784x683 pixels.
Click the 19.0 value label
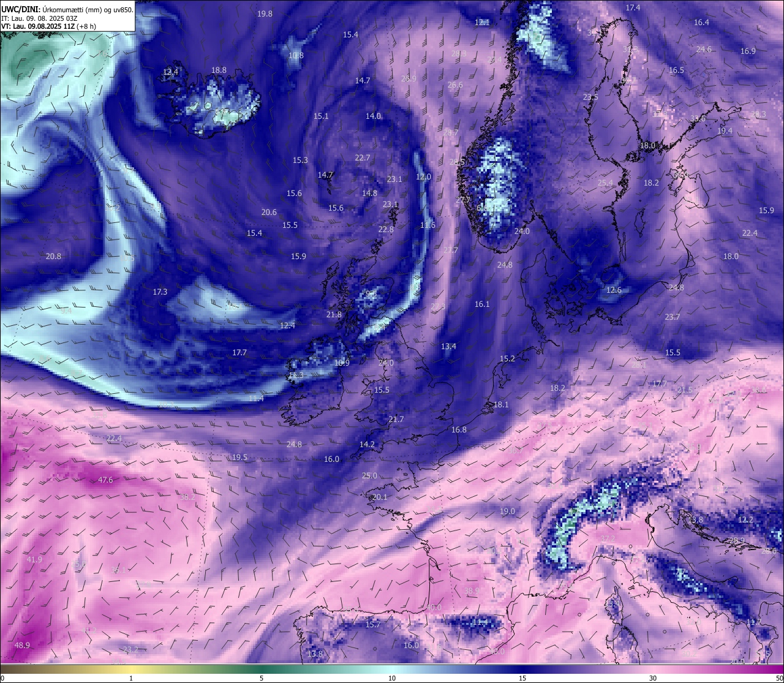tap(507, 511)
